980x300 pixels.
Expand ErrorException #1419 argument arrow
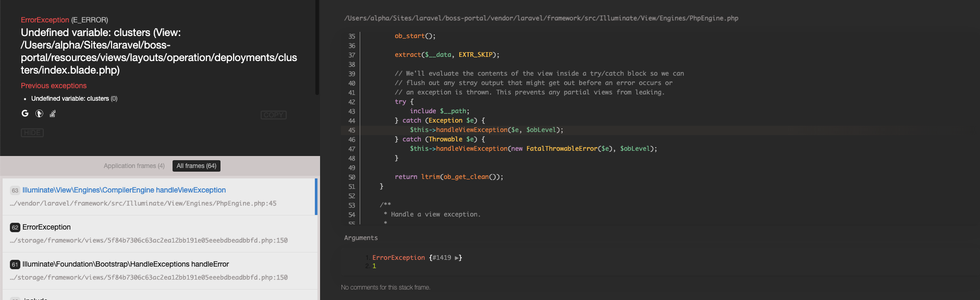(457, 258)
